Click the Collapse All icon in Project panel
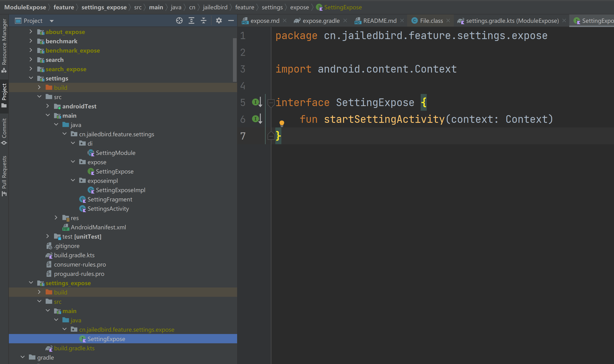The image size is (614, 364). tap(204, 21)
